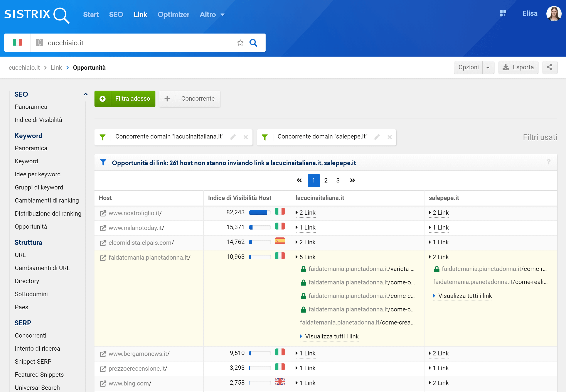Switch to the Link tab

140,15
